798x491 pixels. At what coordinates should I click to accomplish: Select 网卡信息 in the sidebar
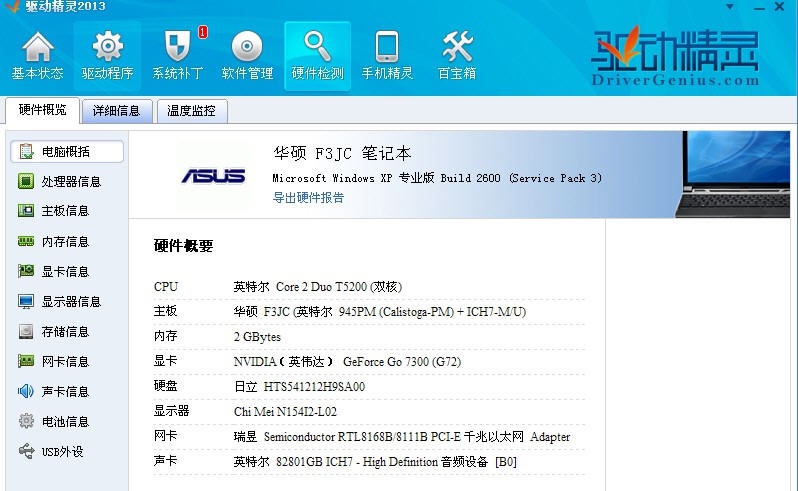[x=65, y=362]
